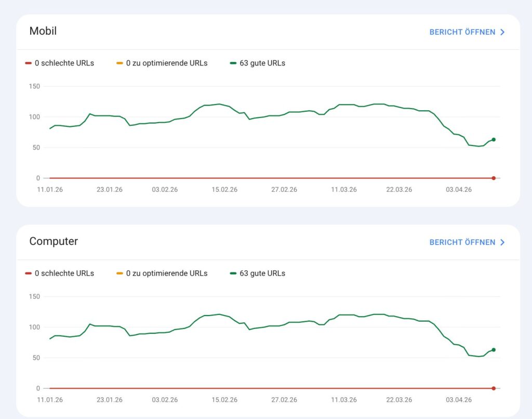Click the chevron arrow in Mobil card
Viewport: 532px width, 419px height.
[502, 32]
